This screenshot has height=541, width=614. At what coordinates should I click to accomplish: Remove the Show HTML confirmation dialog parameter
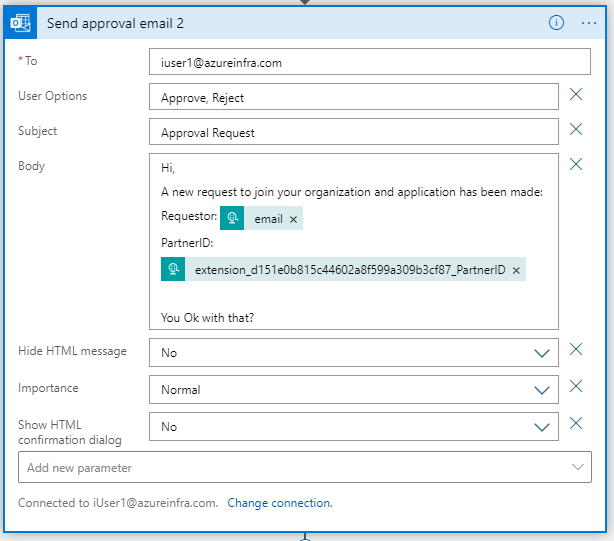pos(576,423)
